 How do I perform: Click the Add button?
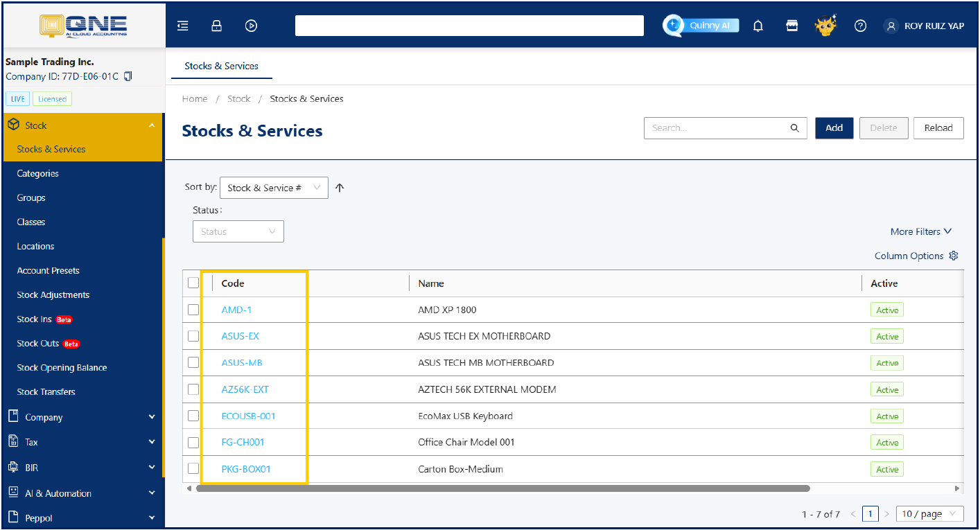(834, 128)
